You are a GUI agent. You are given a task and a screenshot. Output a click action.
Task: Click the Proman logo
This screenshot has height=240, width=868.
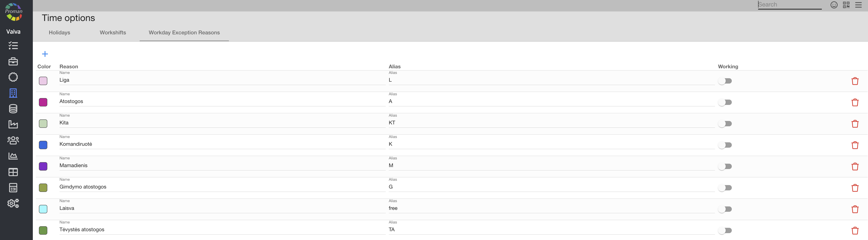pyautogui.click(x=14, y=12)
